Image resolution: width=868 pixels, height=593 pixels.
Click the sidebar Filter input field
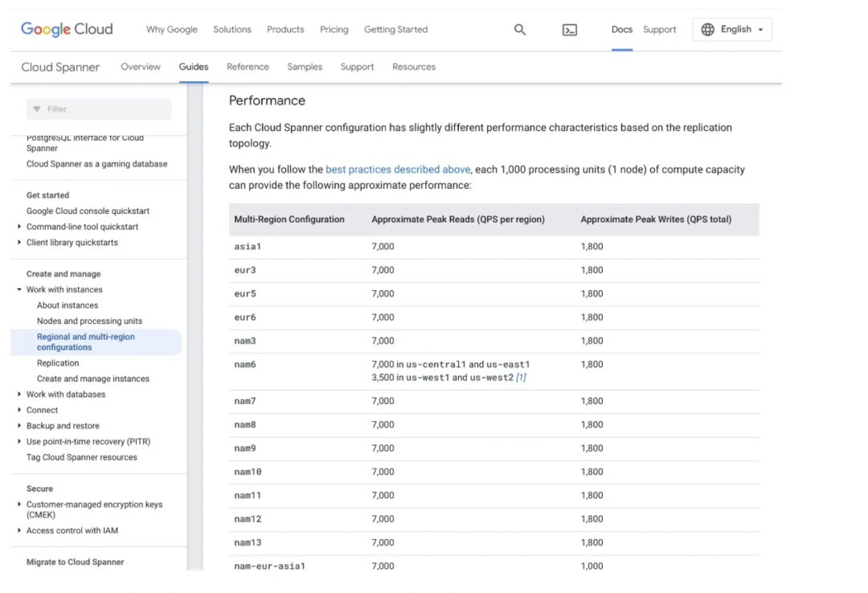point(99,109)
